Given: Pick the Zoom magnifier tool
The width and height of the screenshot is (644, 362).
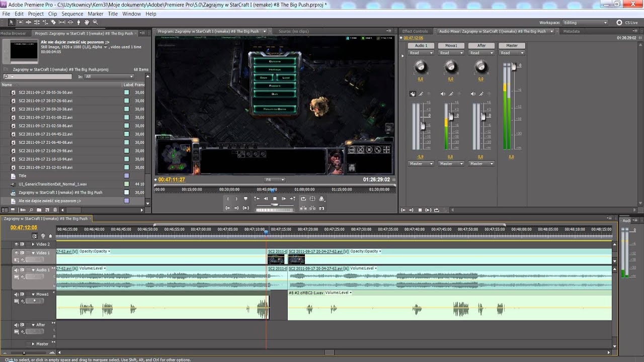Looking at the screenshot, I should pos(95,22).
